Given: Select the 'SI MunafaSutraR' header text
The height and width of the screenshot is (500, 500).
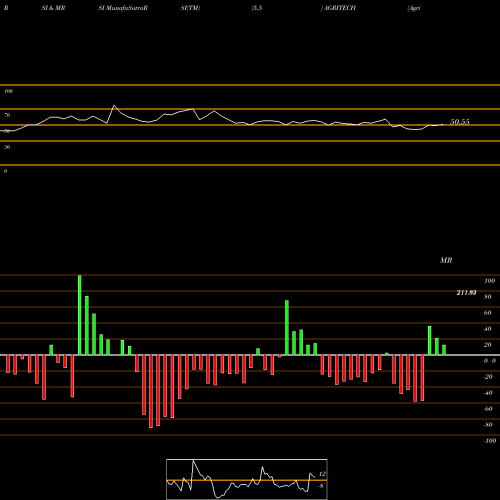Looking at the screenshot, I should (123, 8).
